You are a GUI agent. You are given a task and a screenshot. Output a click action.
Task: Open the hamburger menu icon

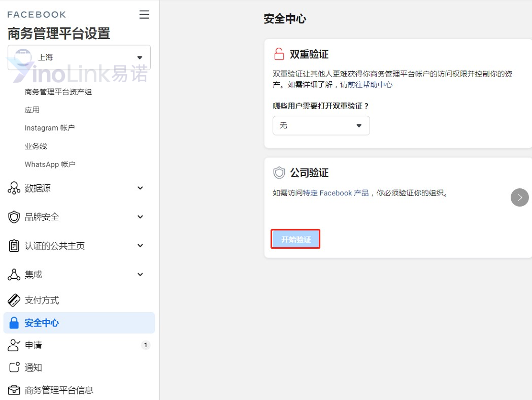tap(144, 14)
